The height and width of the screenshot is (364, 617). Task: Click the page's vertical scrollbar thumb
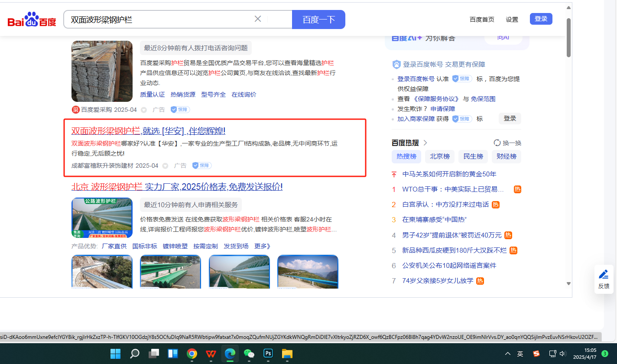pyautogui.click(x=568, y=37)
